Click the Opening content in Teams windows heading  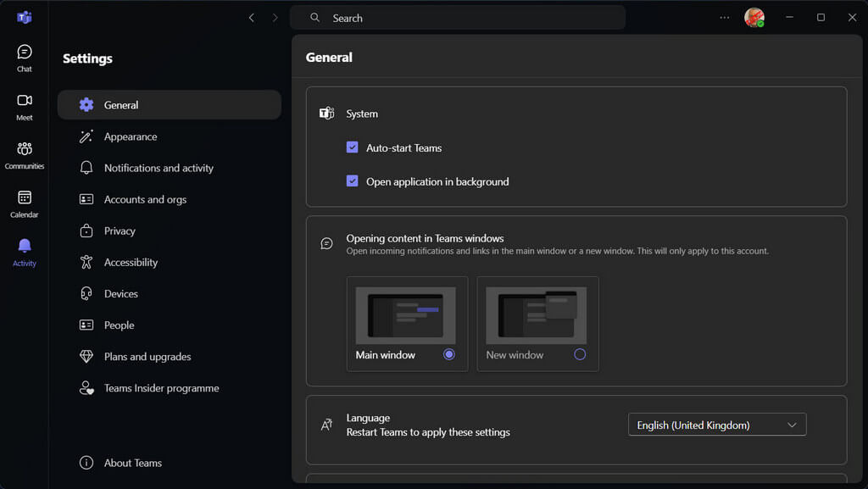(x=426, y=238)
